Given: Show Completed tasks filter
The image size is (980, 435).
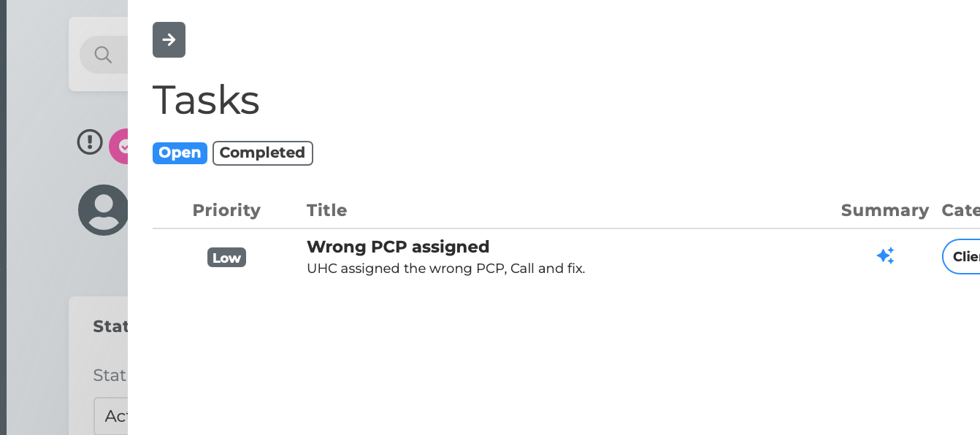Looking at the screenshot, I should (x=262, y=153).
